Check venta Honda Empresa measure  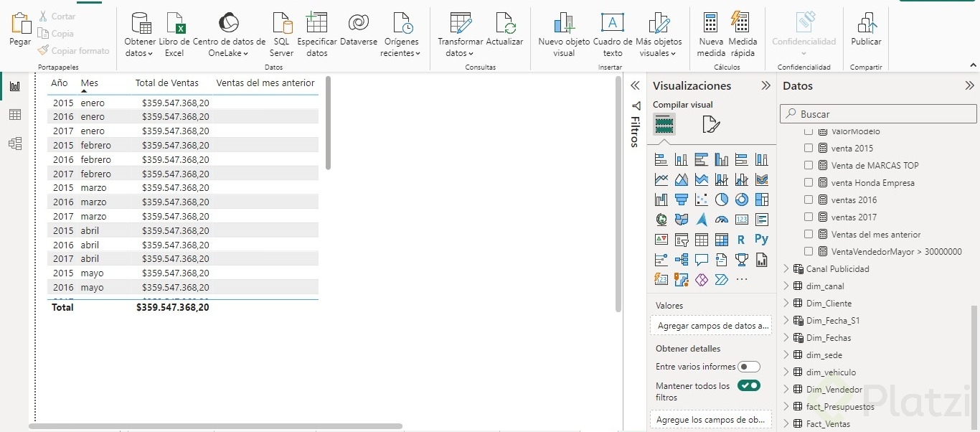(809, 183)
